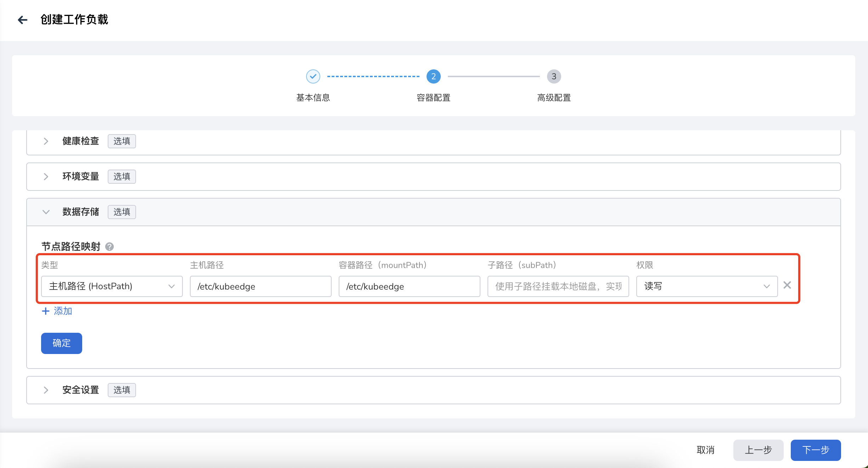Click the 下一步 button

(x=816, y=450)
